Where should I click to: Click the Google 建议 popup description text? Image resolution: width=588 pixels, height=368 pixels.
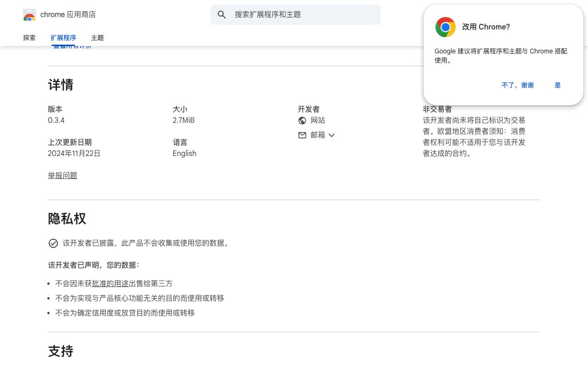[501, 56]
